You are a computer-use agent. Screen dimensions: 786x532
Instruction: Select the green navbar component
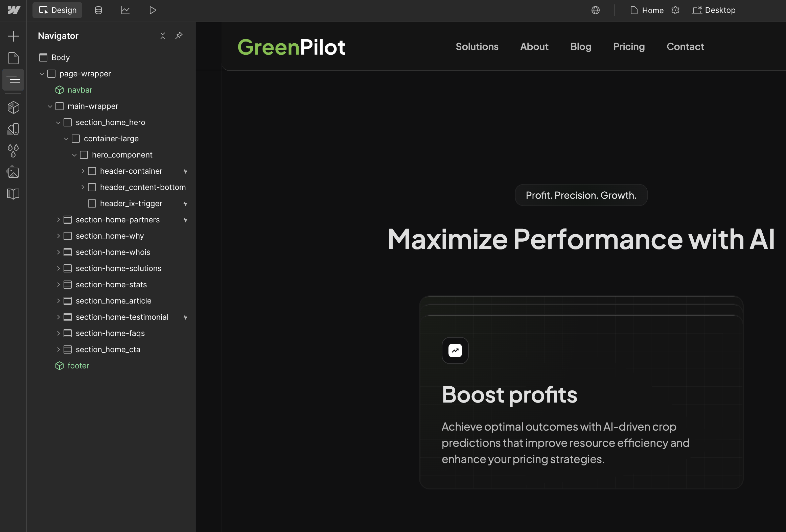point(79,90)
